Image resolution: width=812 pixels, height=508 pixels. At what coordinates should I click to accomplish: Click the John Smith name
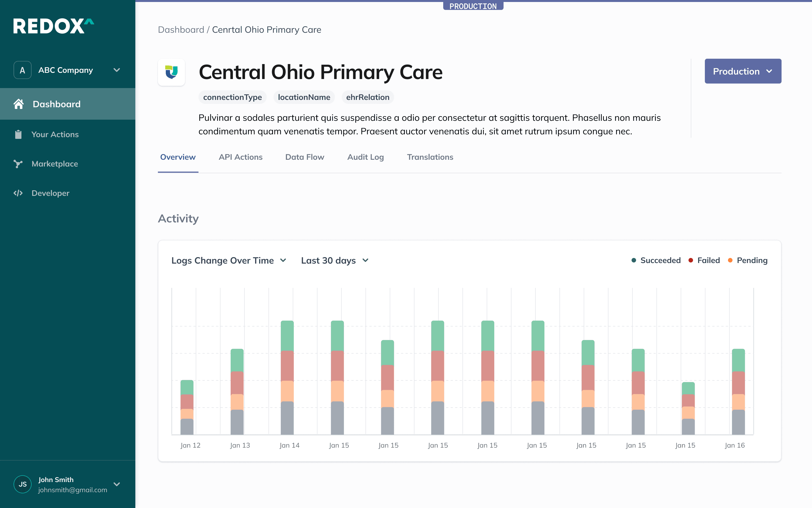56,480
